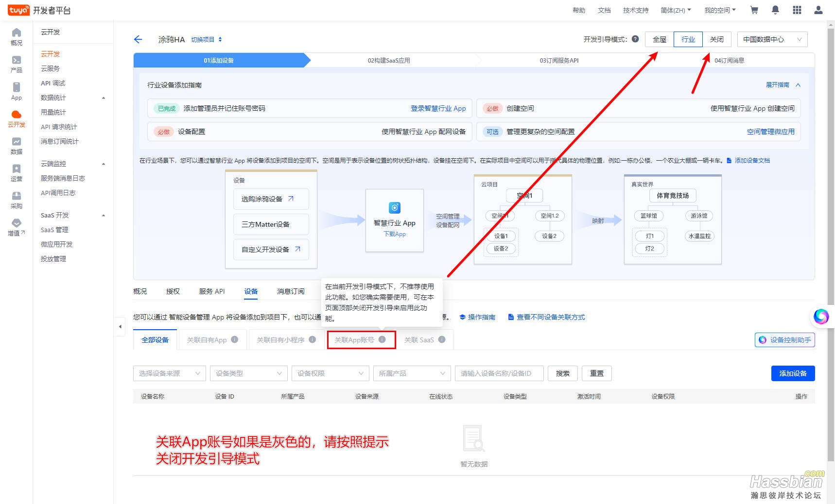This screenshot has width=835, height=504.
Task: Open the apps grid icon
Action: coord(797,10)
